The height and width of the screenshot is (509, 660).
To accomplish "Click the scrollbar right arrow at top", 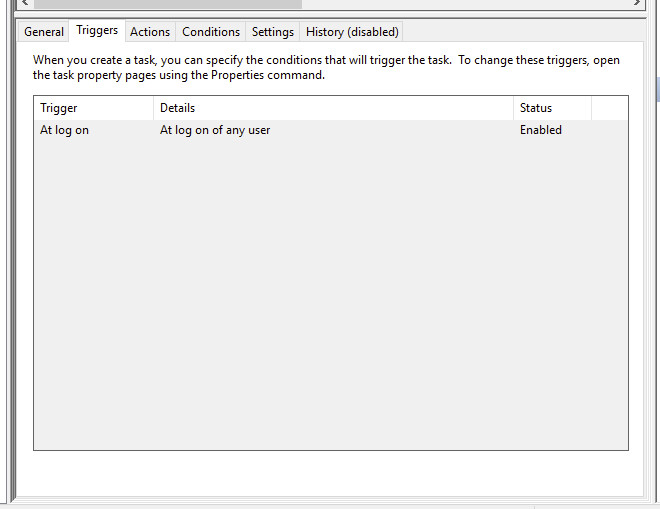I will point(637,3).
